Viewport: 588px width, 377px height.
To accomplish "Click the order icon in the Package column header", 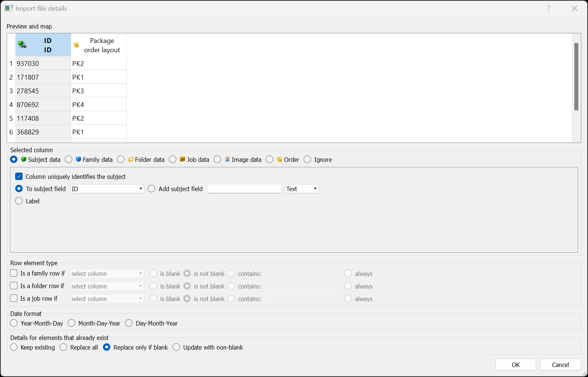I will pos(76,45).
